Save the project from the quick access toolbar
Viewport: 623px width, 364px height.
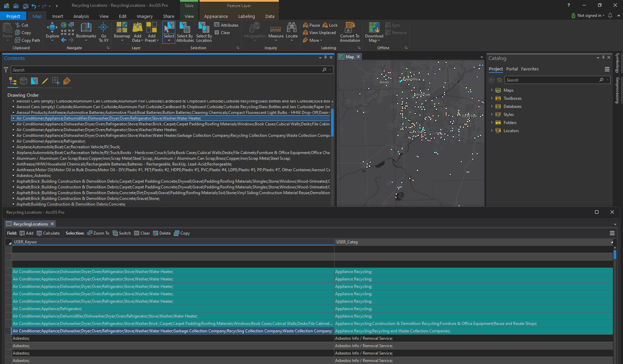coord(25,6)
